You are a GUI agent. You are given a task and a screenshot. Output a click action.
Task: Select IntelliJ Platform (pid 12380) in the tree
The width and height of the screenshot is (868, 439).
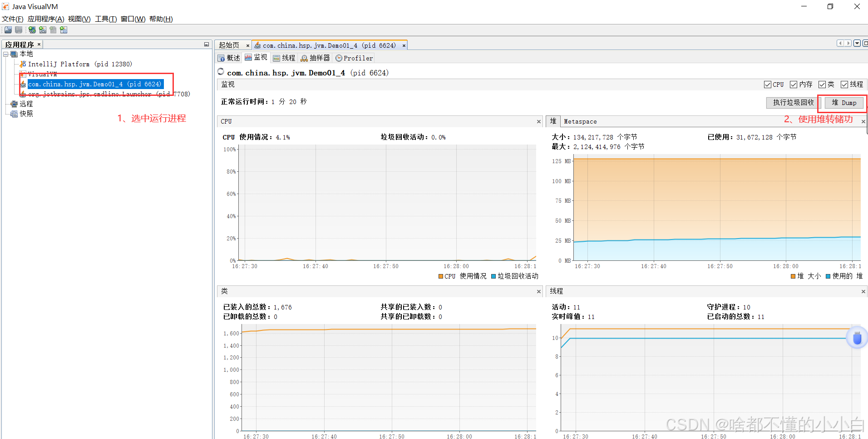(x=80, y=64)
